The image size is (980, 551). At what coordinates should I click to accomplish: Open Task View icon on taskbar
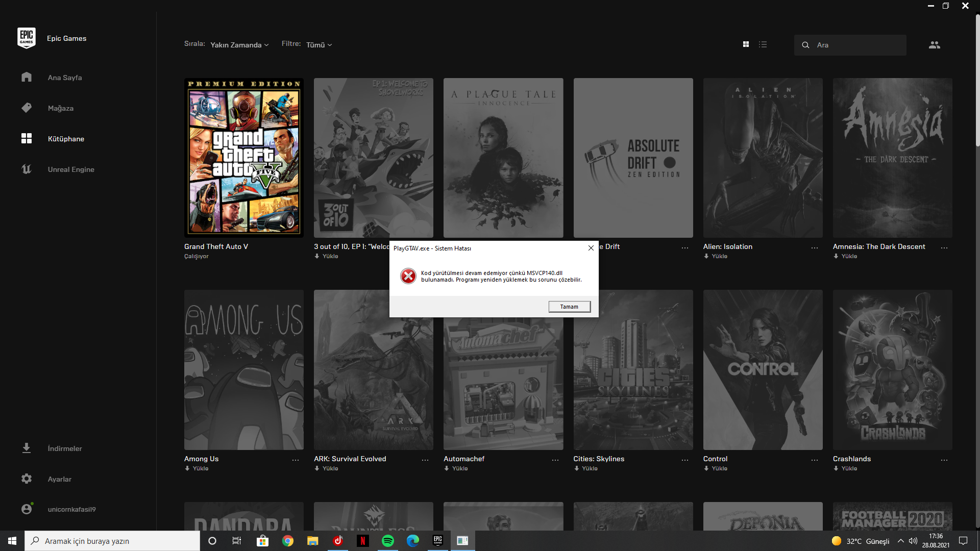[237, 541]
